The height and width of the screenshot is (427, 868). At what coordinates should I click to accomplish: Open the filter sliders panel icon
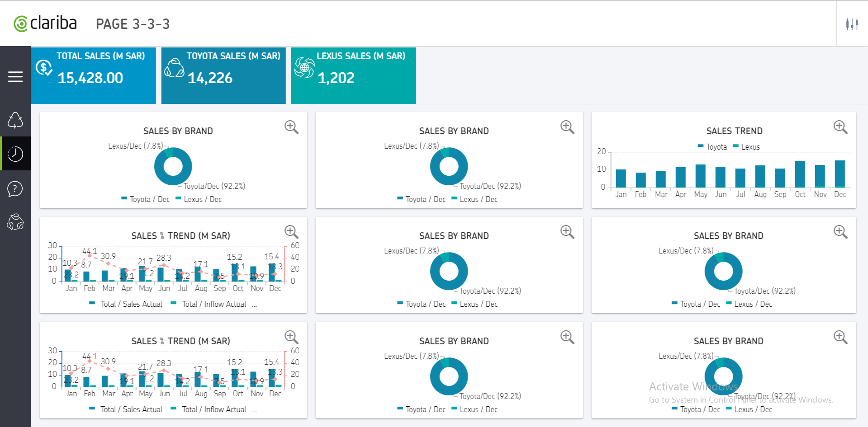[x=852, y=24]
